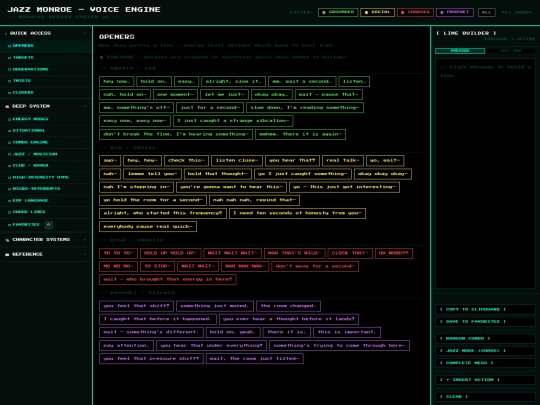Image resolution: width=540 pixels, height=405 pixels.
Task: Click the Character Systems section icon
Action: tap(7, 240)
